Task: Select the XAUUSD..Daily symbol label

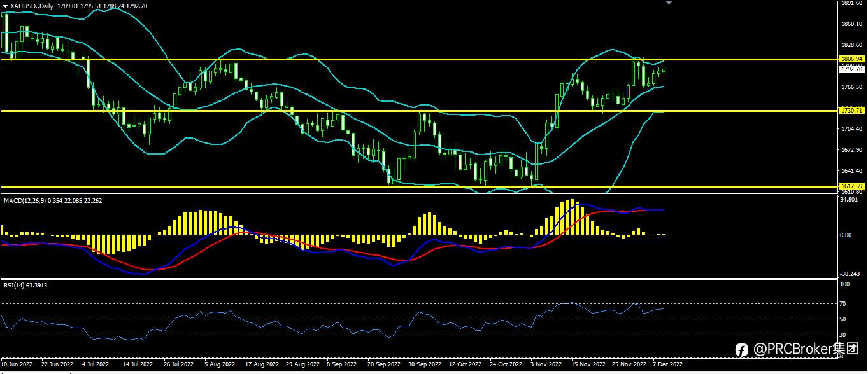Action: click(32, 6)
